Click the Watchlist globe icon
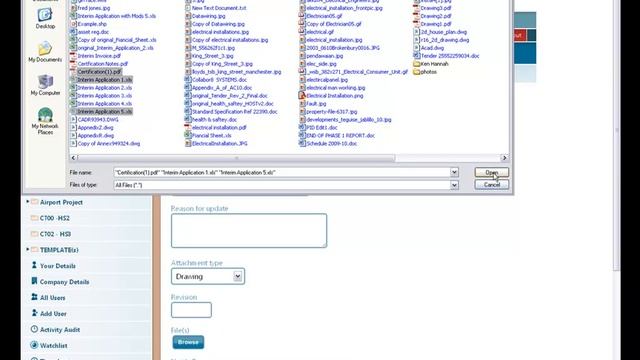The width and height of the screenshot is (640, 360). (34, 345)
